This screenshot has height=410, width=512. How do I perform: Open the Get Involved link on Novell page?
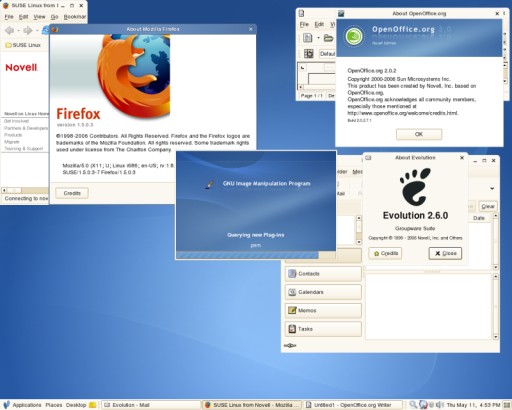click(16, 121)
